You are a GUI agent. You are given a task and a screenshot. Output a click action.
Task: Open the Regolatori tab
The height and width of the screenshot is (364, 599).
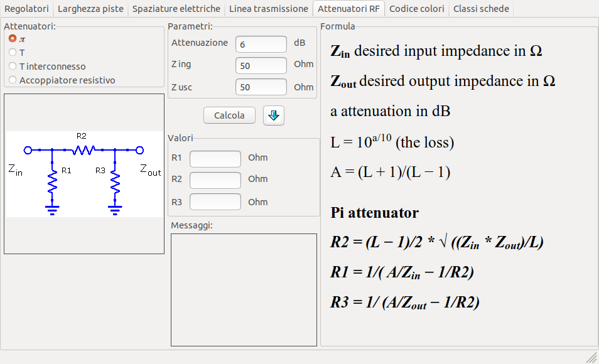click(x=26, y=9)
